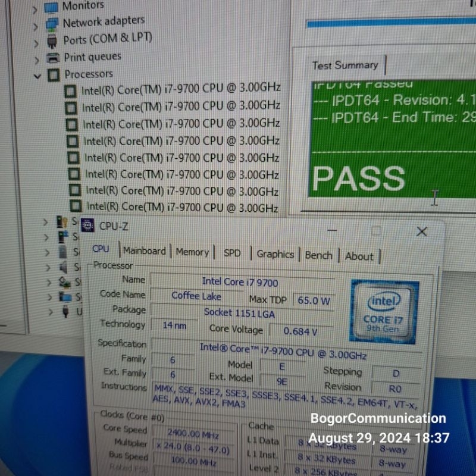
Task: Select the Test Summary tab
Action: [345, 65]
